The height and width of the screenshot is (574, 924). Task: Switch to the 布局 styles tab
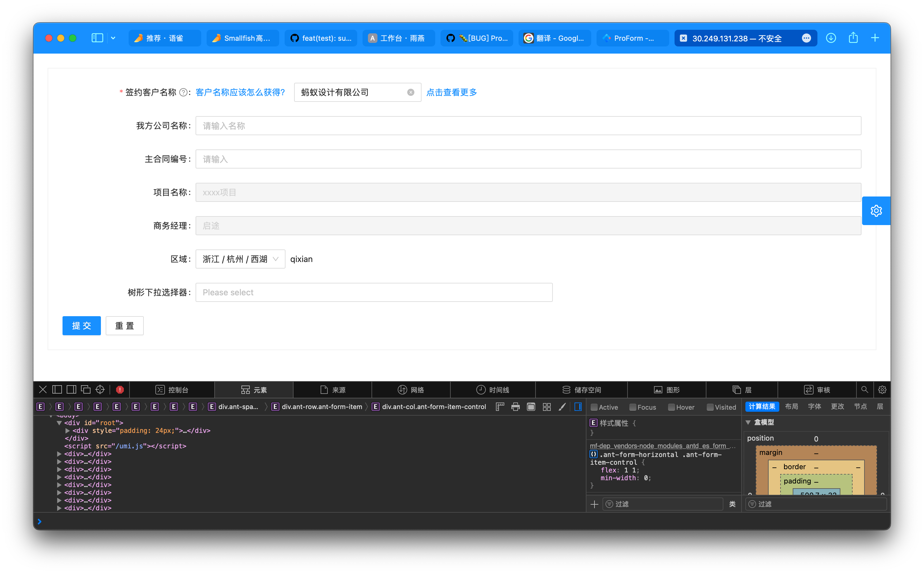(x=792, y=406)
